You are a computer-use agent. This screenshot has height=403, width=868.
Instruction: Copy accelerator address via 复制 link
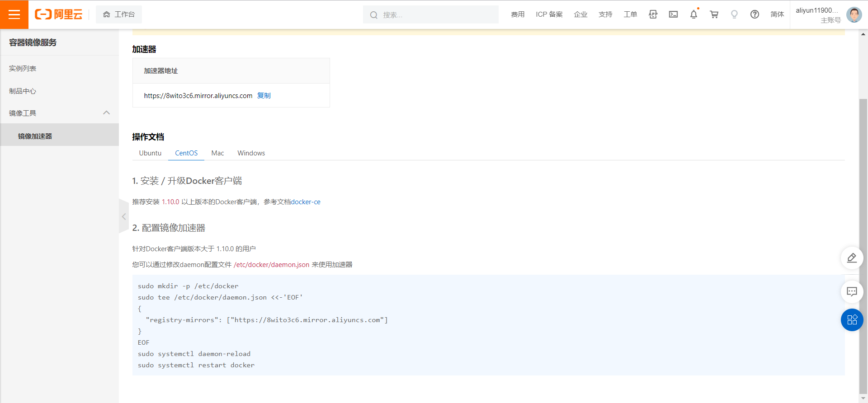point(264,95)
